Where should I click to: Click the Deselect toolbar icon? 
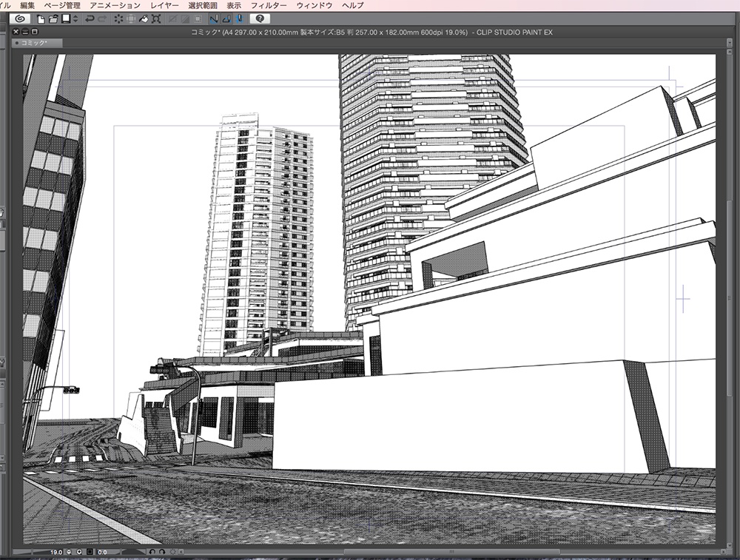pos(173,19)
